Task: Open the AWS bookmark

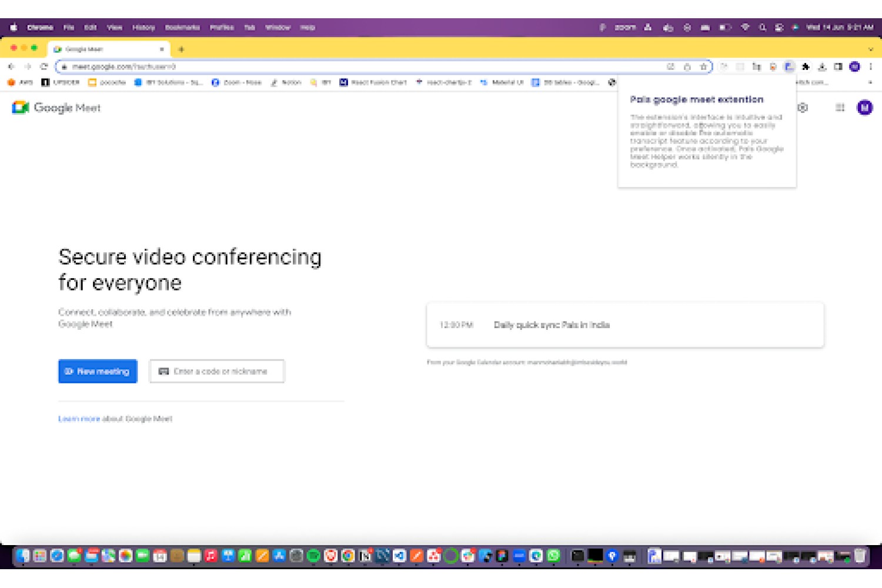Action: tap(21, 82)
